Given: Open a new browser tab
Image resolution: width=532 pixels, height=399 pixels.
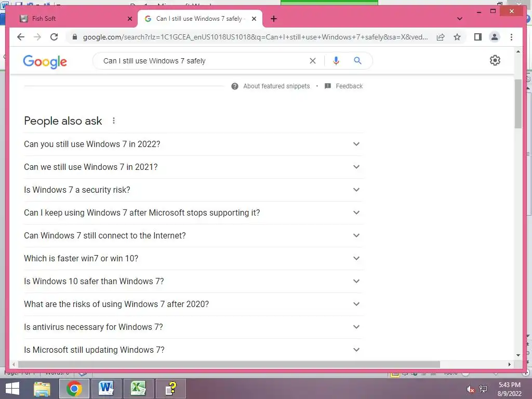Looking at the screenshot, I should pyautogui.click(x=274, y=19).
